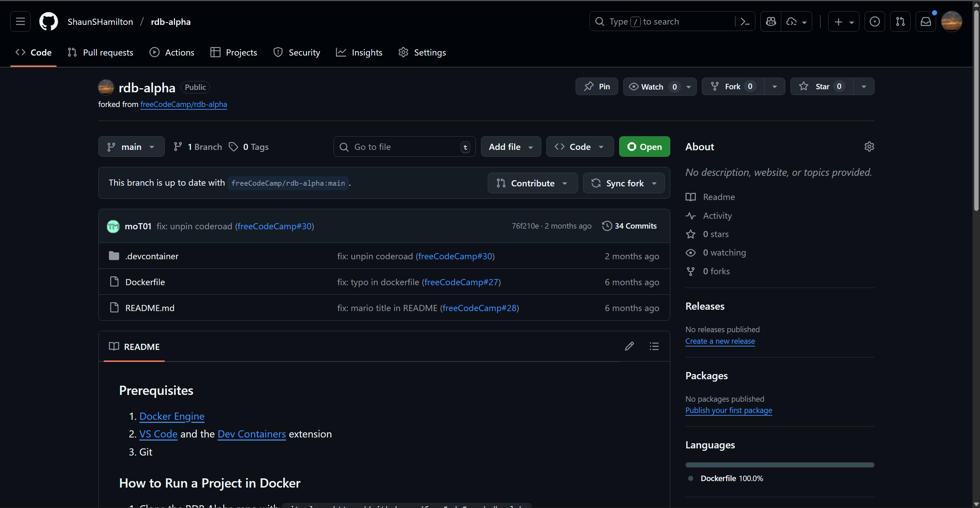
Task: Open the freeCodeCamp/rdb-alpha fork source link
Action: tap(183, 104)
